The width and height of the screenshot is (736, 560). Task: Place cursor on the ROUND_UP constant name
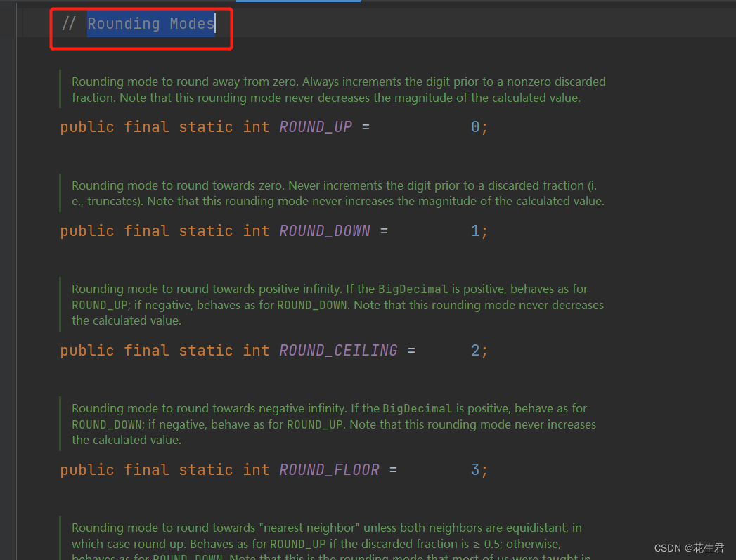click(x=315, y=126)
